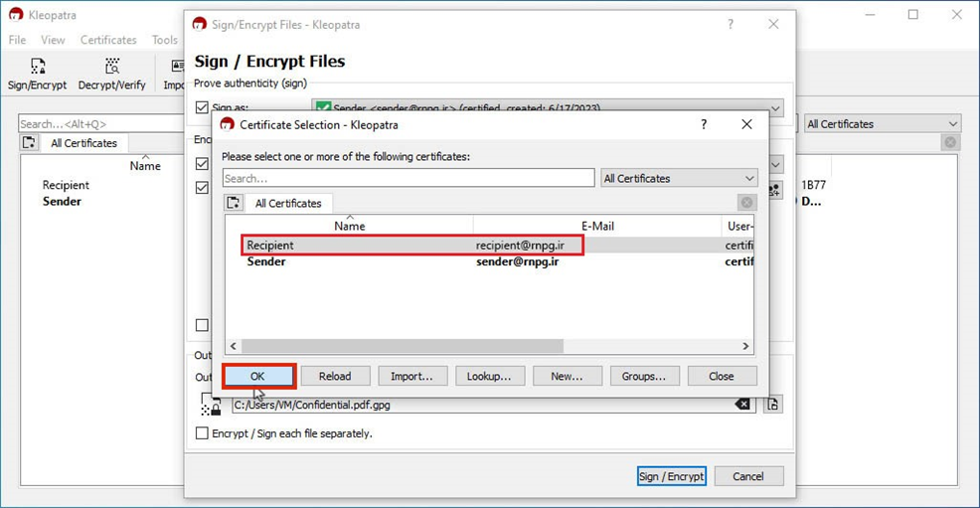
Task: Click the Search…<Alt+Q> field in main window
Action: click(x=103, y=123)
